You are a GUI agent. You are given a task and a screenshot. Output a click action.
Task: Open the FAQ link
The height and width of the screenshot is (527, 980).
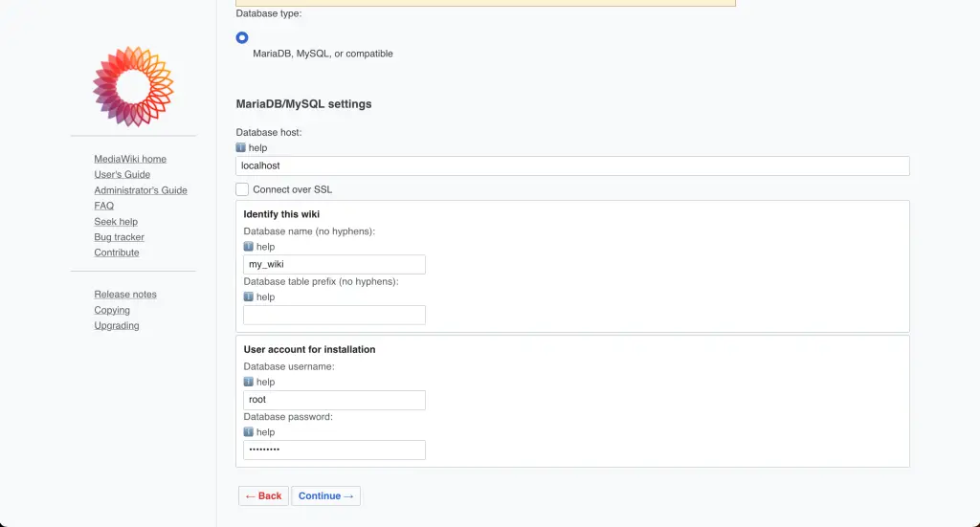tap(103, 206)
